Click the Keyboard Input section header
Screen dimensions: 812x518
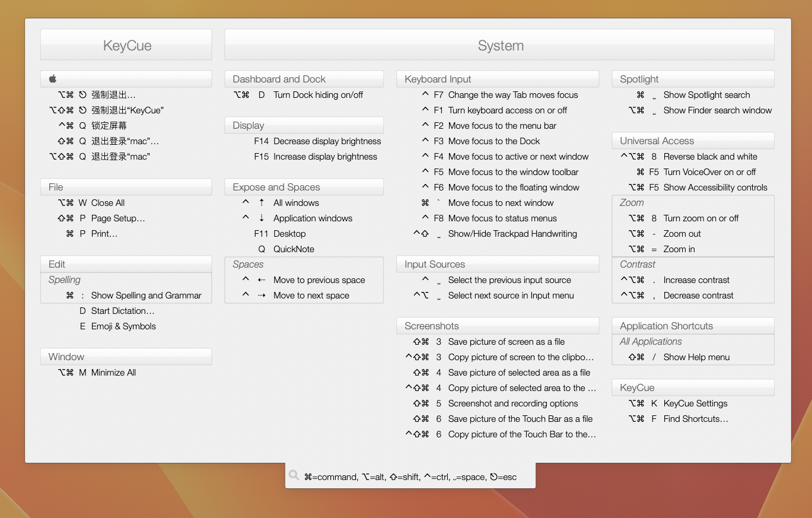pyautogui.click(x=498, y=79)
